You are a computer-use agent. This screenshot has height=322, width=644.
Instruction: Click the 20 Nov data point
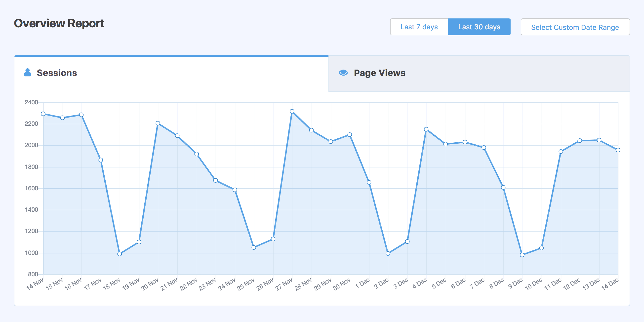coord(158,123)
